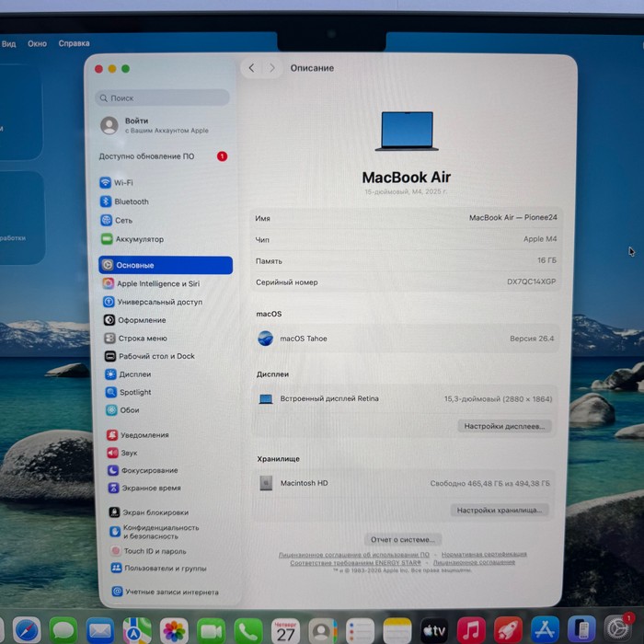
Task: Open Apple TV from the Dock
Action: pos(434,630)
